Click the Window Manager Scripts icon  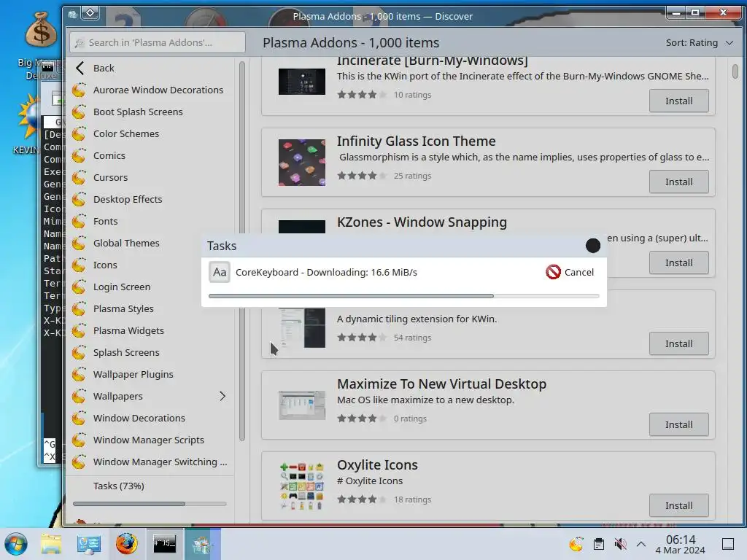pos(79,440)
